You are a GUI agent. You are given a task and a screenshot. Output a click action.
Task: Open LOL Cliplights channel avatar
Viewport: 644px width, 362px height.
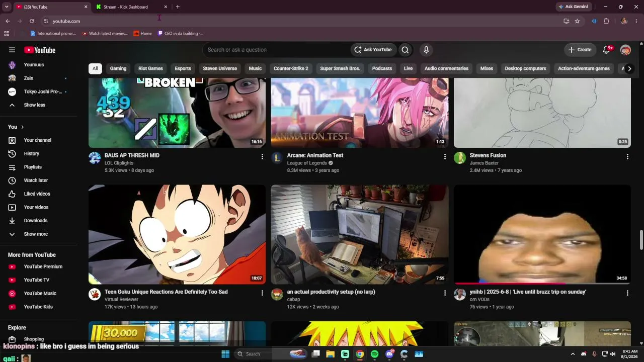click(95, 158)
